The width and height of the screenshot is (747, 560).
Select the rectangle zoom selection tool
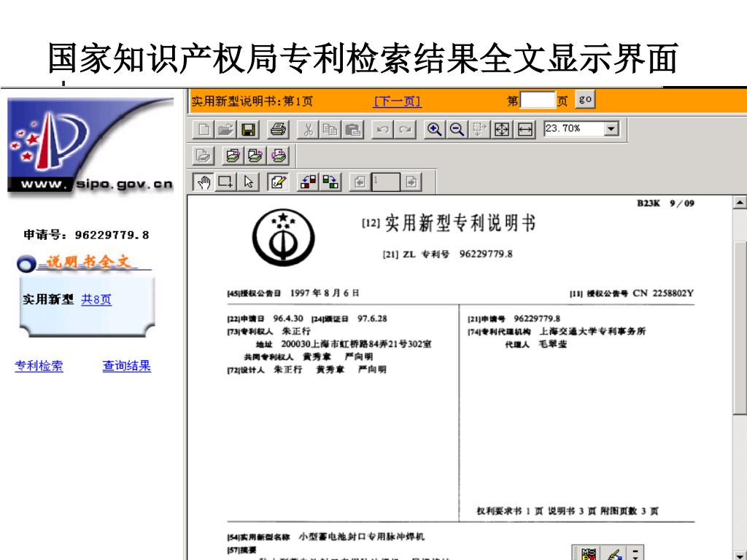coord(226,182)
